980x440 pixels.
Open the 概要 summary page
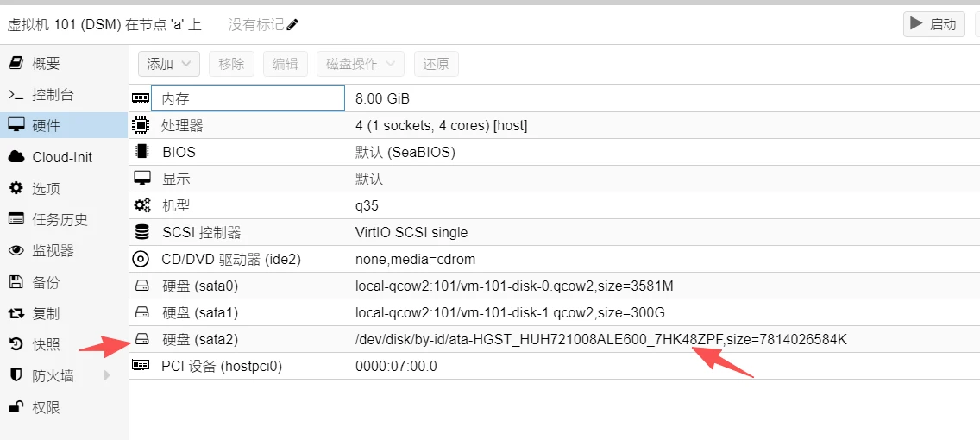tap(46, 63)
